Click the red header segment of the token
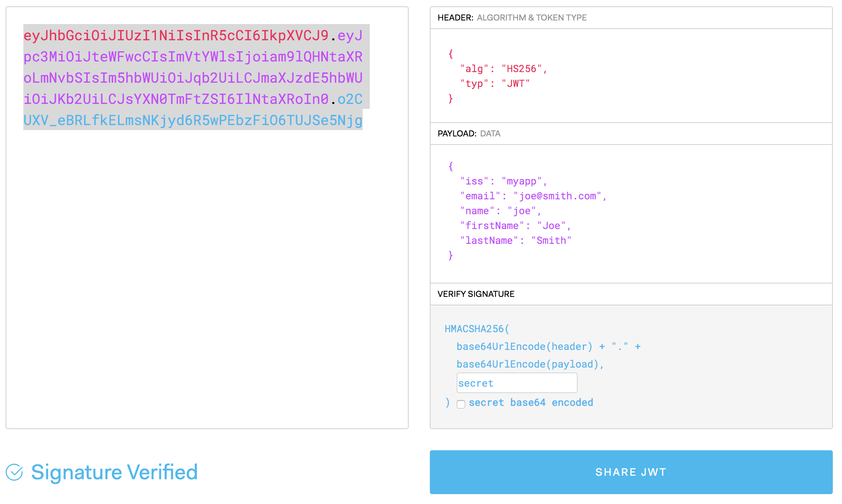This screenshot has width=842, height=504. pyautogui.click(x=176, y=36)
